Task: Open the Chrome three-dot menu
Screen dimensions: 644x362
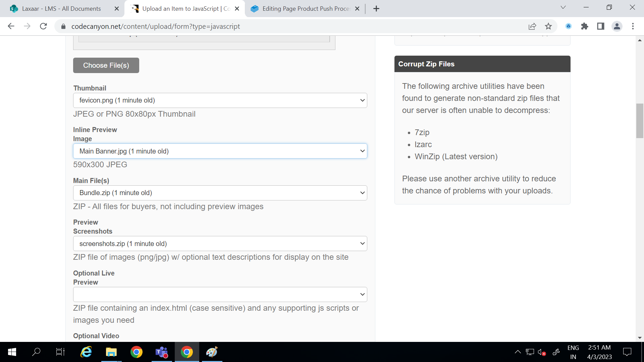Action: (x=633, y=26)
